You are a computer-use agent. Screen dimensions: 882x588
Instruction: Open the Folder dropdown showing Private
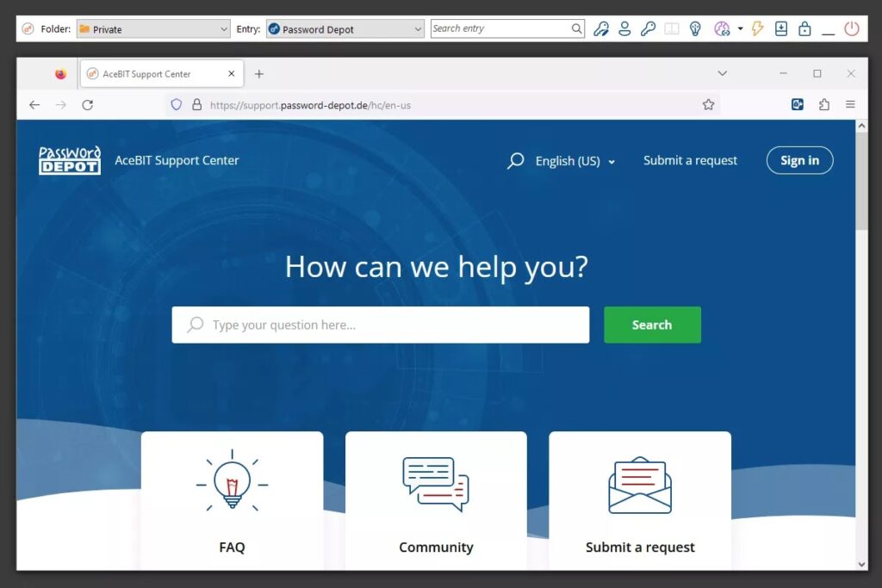[152, 28]
